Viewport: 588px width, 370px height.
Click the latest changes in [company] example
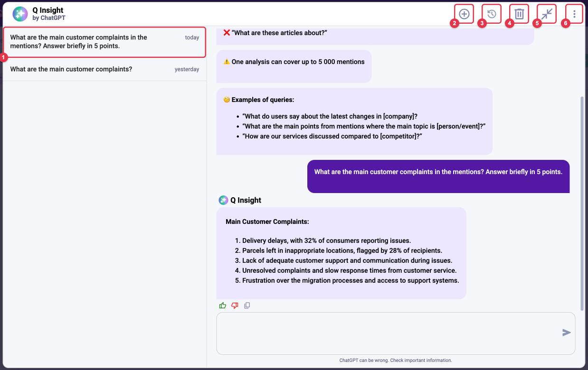330,116
